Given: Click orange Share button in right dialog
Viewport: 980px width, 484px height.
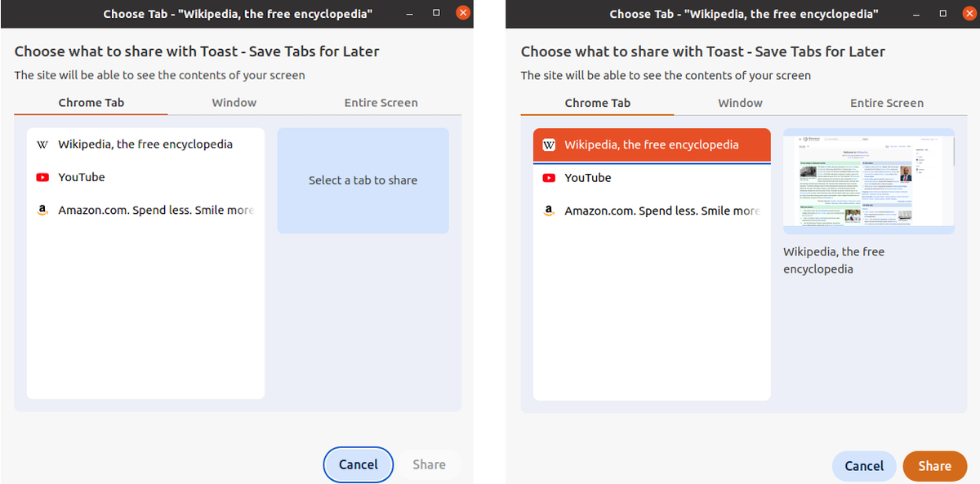Looking at the screenshot, I should 934,466.
